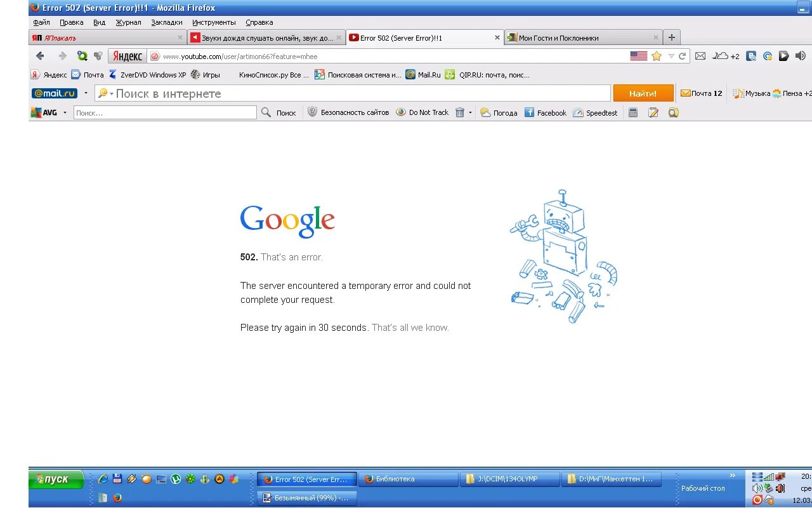Click the orange Найти! button
The image size is (812, 508).
tap(643, 93)
